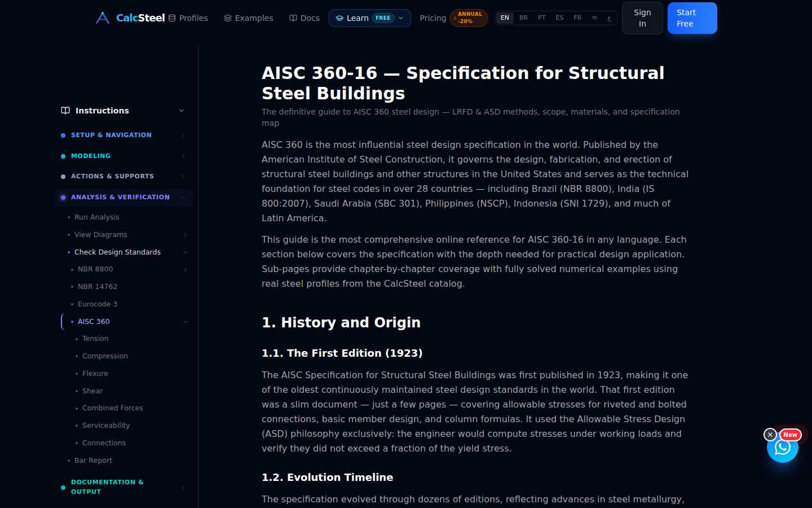Open the Eurocode 3 page
The height and width of the screenshot is (508, 812).
(98, 304)
